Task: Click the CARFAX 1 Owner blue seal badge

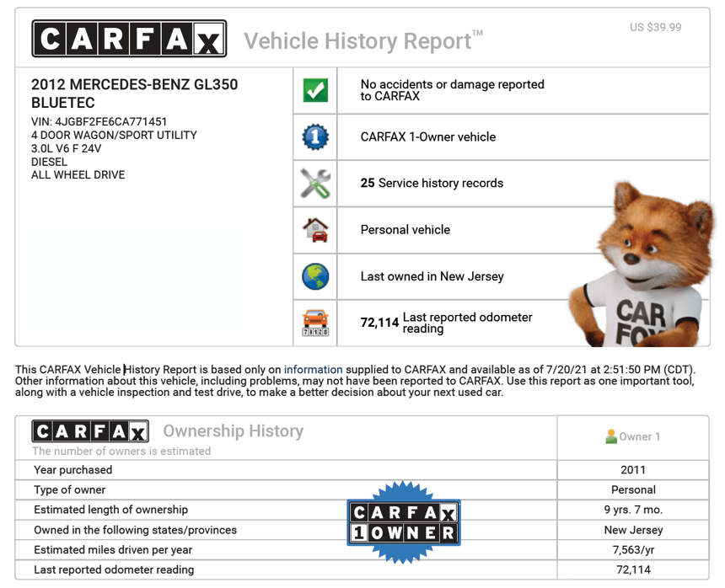Action: coord(404,522)
